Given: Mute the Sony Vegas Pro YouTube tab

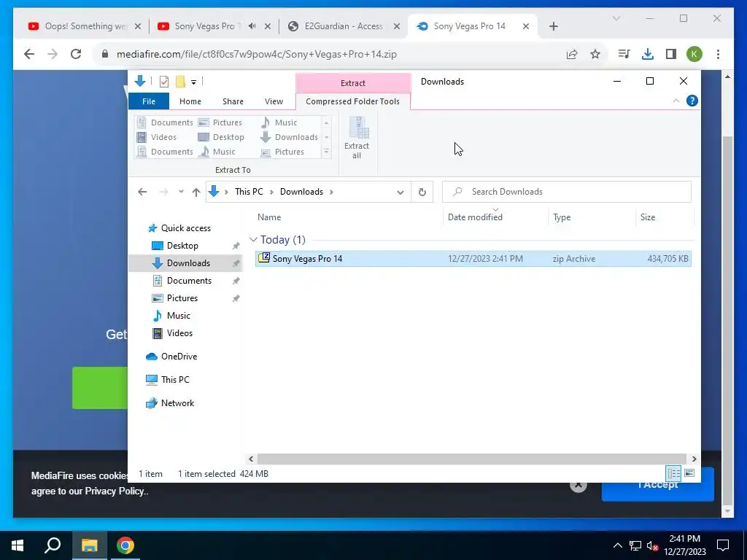Looking at the screenshot, I should tap(252, 26).
